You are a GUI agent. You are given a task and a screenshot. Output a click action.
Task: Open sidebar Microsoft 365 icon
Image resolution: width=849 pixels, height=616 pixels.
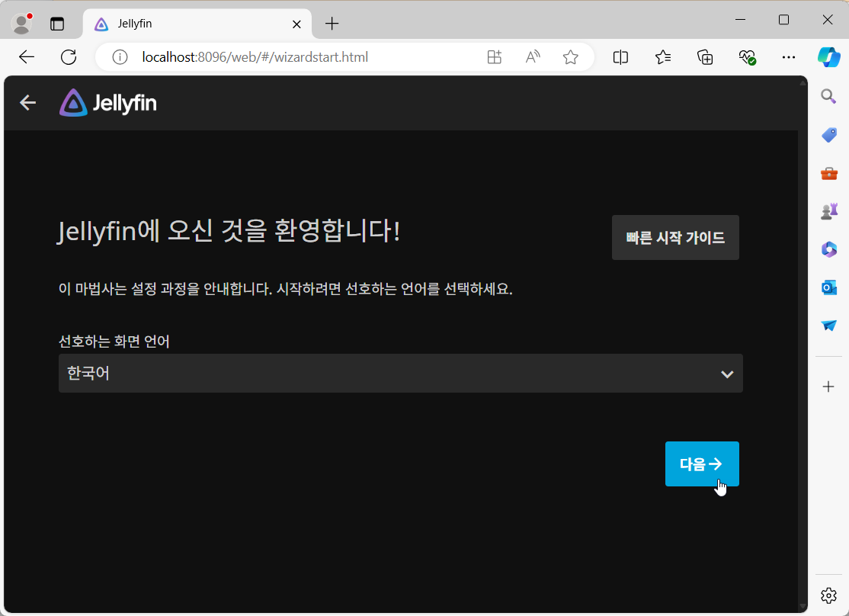coord(828,249)
